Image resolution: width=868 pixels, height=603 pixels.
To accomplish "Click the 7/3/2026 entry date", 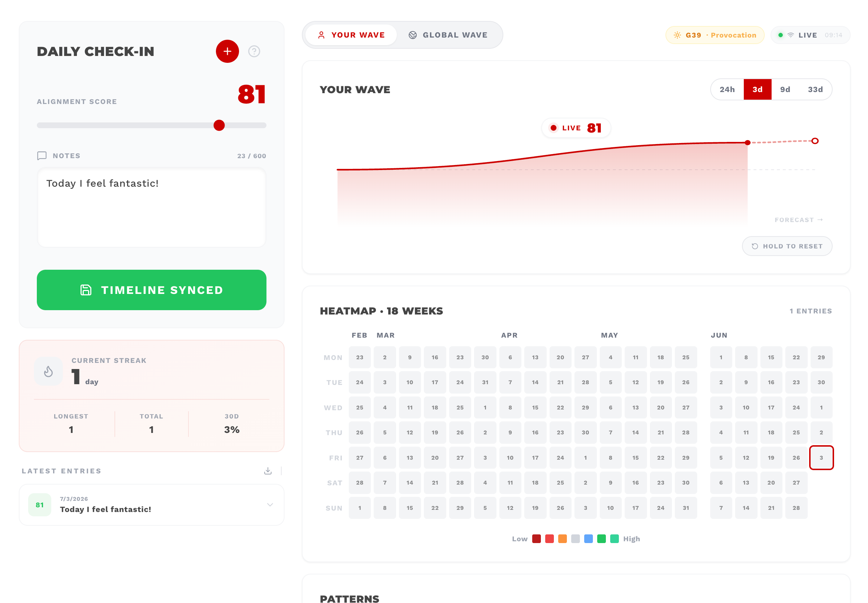I will [74, 499].
